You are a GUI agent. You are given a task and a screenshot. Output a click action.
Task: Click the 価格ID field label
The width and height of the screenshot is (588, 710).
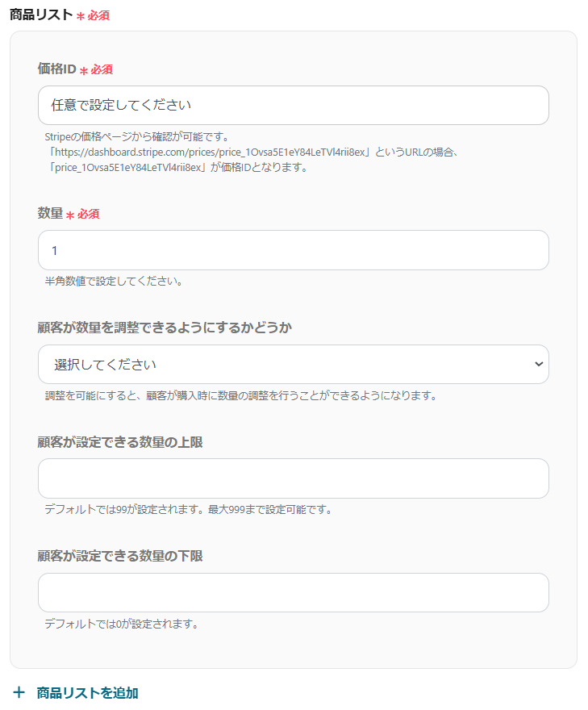click(56, 69)
